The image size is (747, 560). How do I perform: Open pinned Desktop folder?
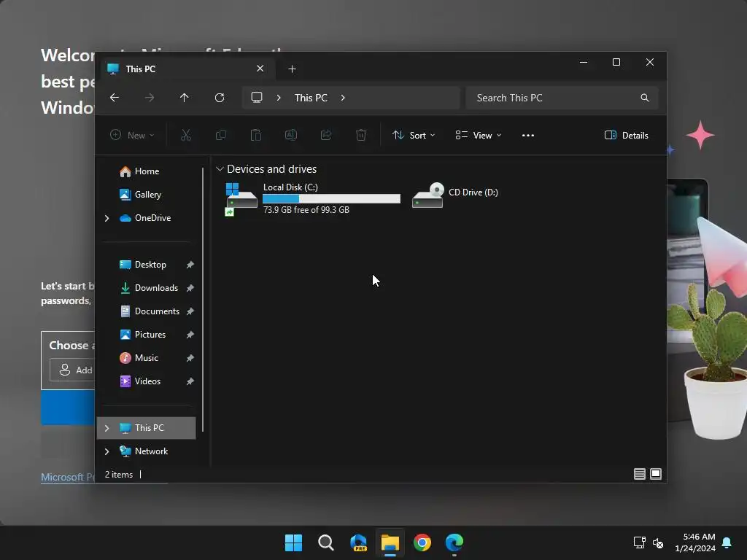pos(147,265)
